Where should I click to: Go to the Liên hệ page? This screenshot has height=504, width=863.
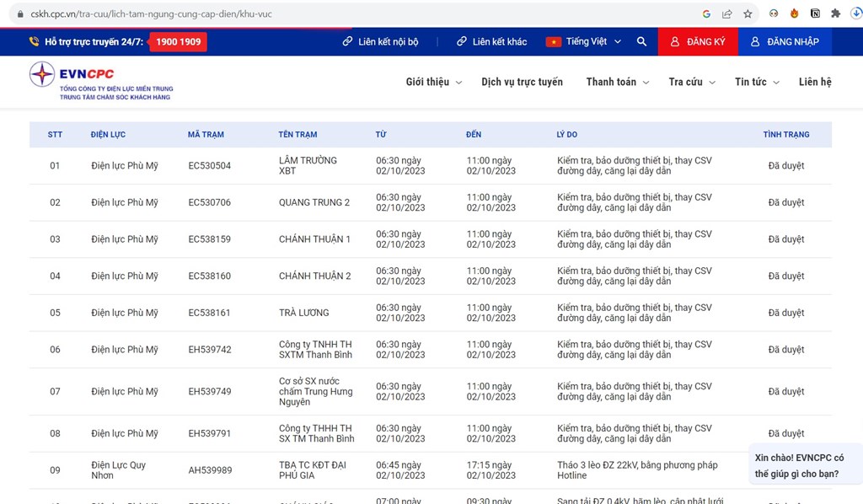pos(814,82)
